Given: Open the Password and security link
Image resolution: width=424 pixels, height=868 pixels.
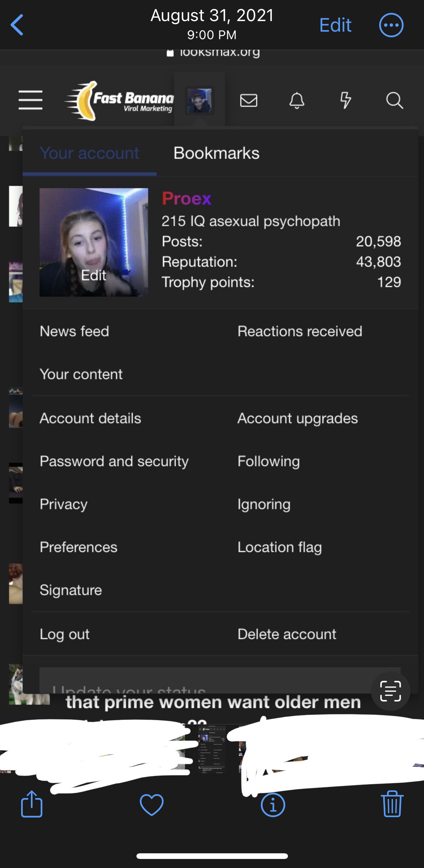Looking at the screenshot, I should 114,461.
